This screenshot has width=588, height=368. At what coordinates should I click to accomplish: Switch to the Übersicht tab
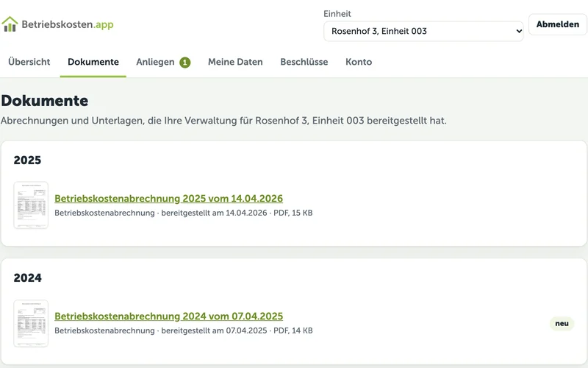(29, 62)
